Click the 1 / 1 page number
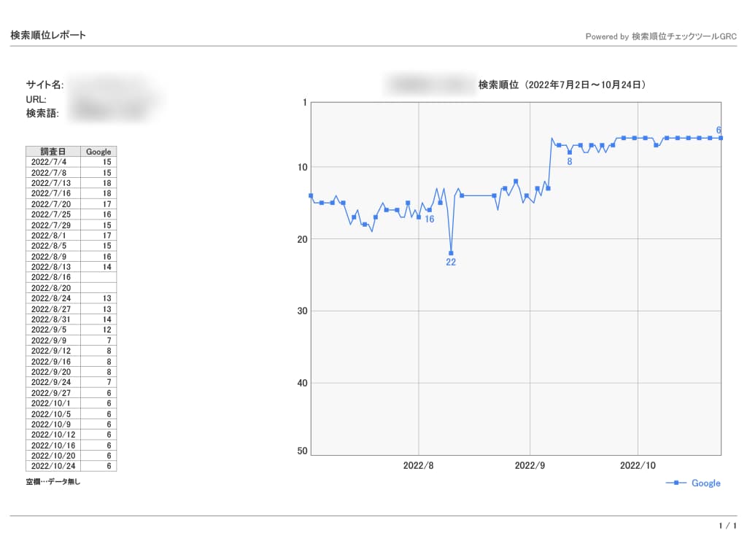Screen dimensions: 747x560 (x=727, y=526)
